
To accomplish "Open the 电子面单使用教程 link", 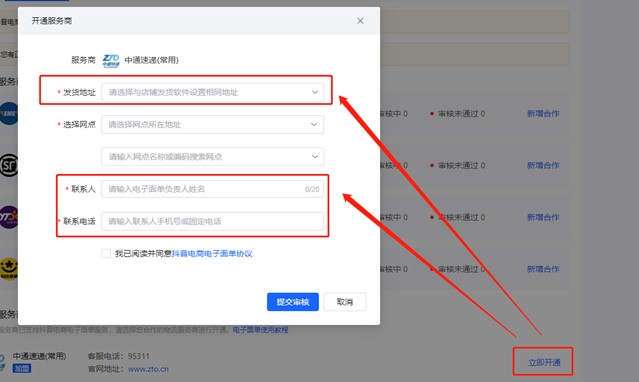I will click(x=260, y=329).
